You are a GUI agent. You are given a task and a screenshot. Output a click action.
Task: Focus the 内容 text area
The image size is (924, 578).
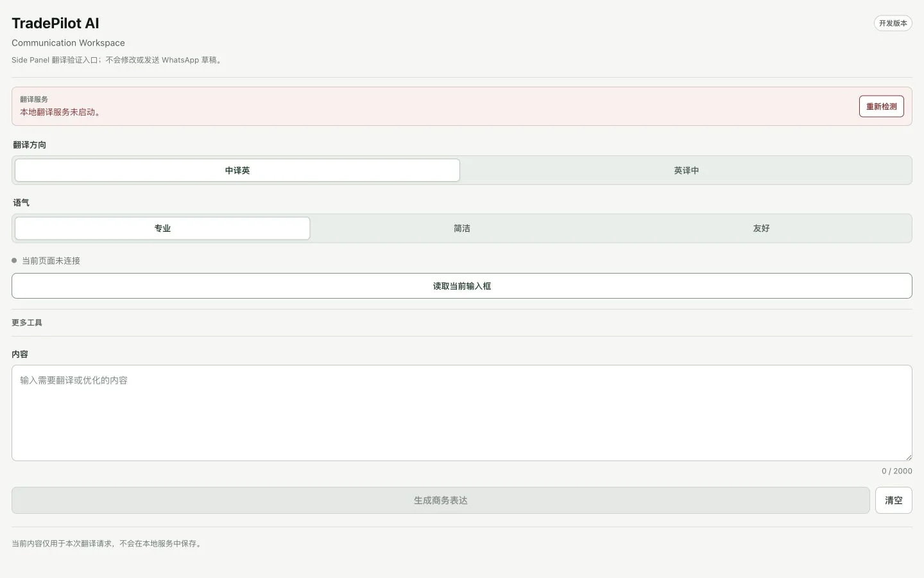[x=462, y=413]
